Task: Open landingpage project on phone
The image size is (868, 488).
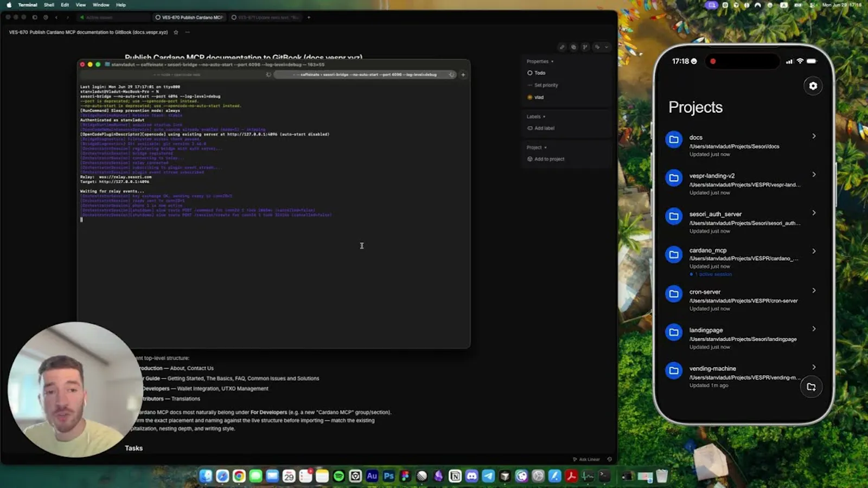Action: click(x=742, y=338)
